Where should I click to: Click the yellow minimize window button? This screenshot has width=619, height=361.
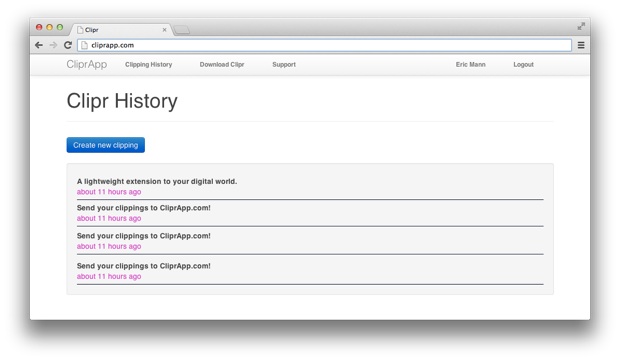(49, 27)
